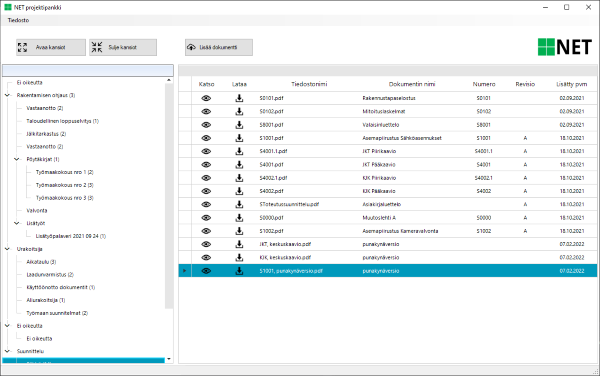Image resolution: width=600 pixels, height=376 pixels.
Task: Select Lisätyöpalaveri 2021 09 24 (1)
Action: (71, 236)
